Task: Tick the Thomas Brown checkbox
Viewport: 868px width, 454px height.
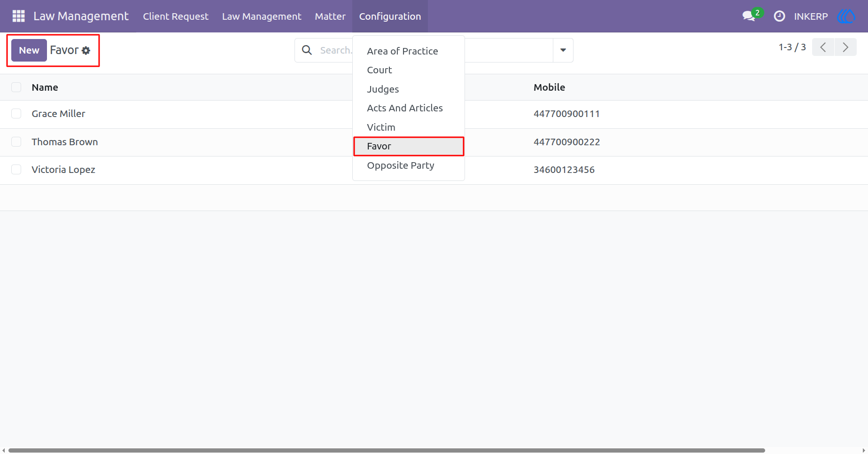Action: (x=16, y=142)
